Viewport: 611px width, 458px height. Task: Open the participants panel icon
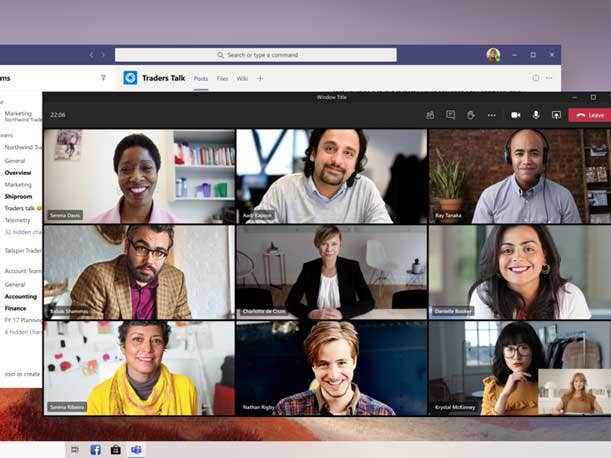[430, 115]
